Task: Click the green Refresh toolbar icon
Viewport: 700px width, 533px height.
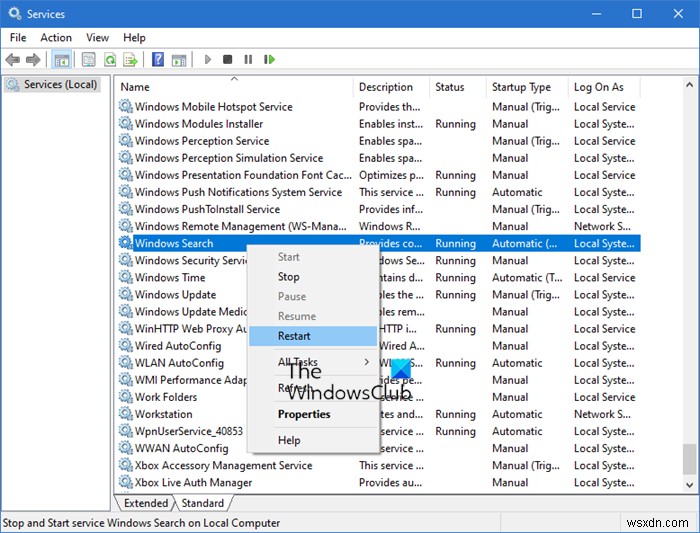Action: click(x=110, y=59)
